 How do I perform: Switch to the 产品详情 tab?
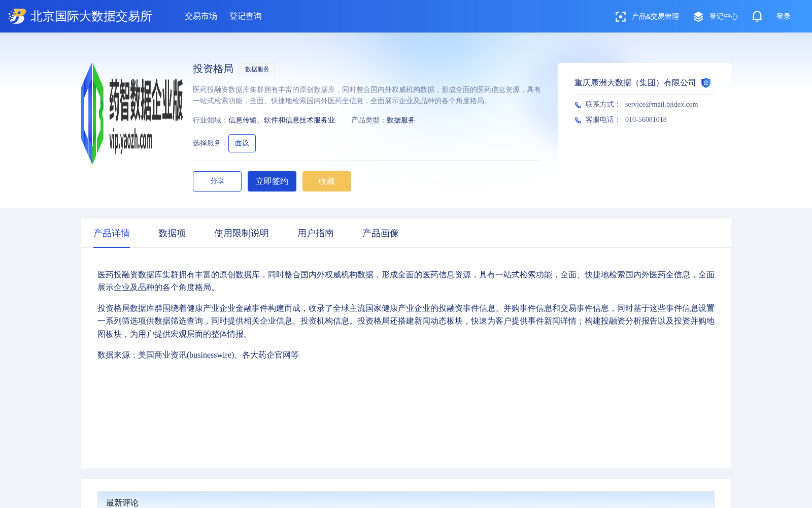[x=112, y=233]
